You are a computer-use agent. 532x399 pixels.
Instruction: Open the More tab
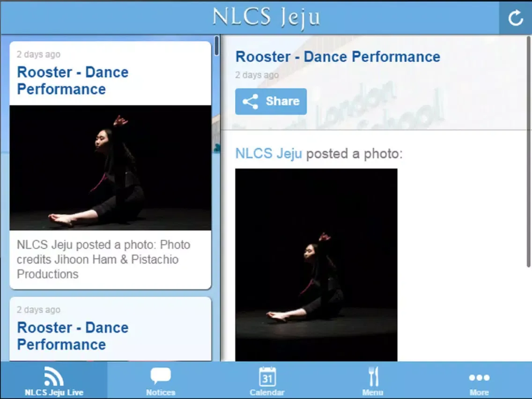[x=479, y=380]
